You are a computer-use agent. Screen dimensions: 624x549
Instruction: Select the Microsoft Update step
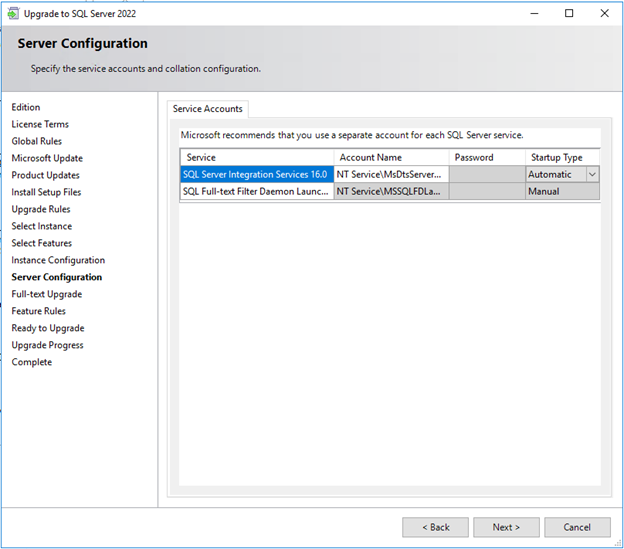pos(47,158)
